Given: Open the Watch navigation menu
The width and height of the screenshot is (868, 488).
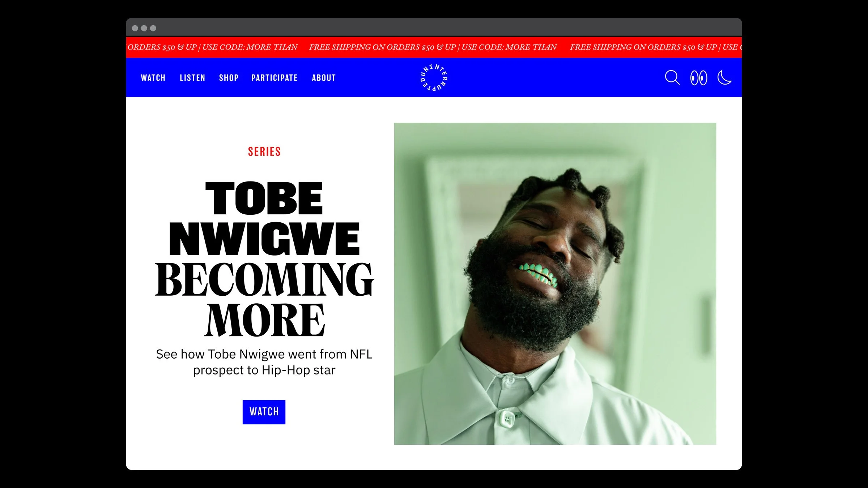Looking at the screenshot, I should [153, 78].
